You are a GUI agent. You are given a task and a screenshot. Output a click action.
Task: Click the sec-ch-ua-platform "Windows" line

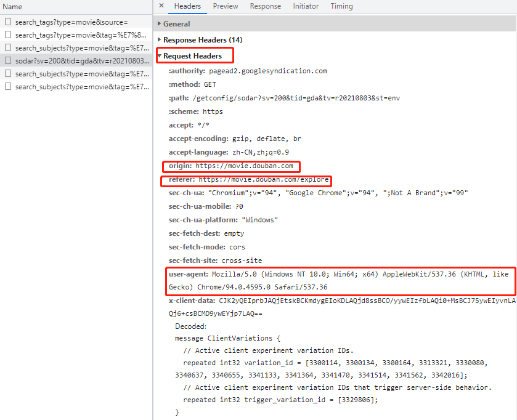click(x=223, y=220)
